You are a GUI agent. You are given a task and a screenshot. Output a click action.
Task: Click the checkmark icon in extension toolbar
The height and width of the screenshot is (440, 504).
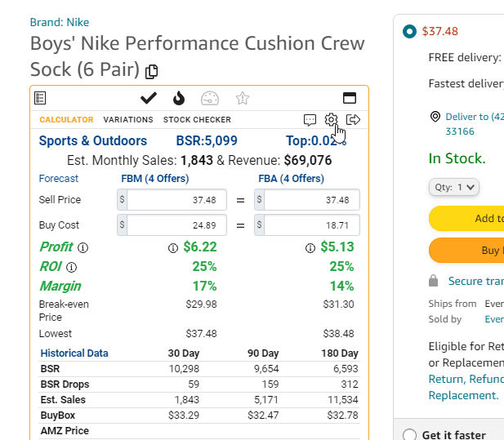[x=148, y=98]
